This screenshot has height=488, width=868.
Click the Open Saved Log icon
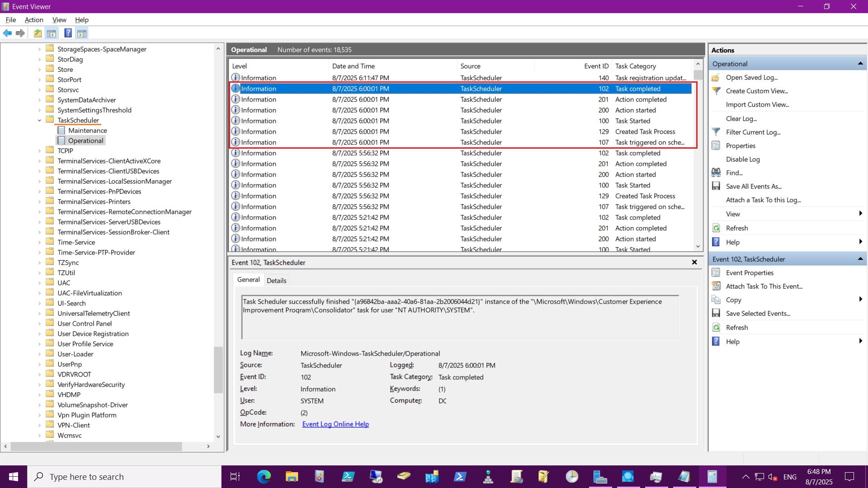click(x=716, y=78)
